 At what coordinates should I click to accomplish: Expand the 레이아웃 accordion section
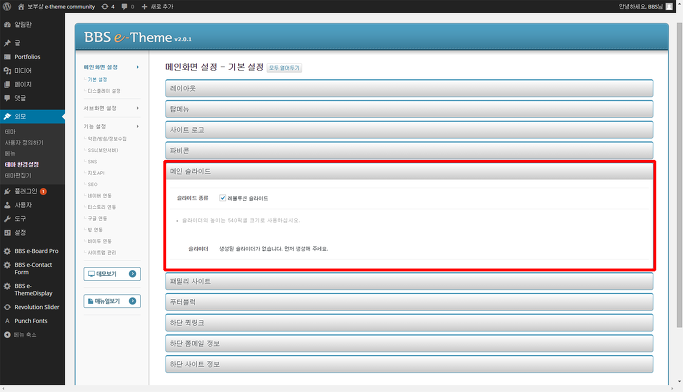click(409, 88)
